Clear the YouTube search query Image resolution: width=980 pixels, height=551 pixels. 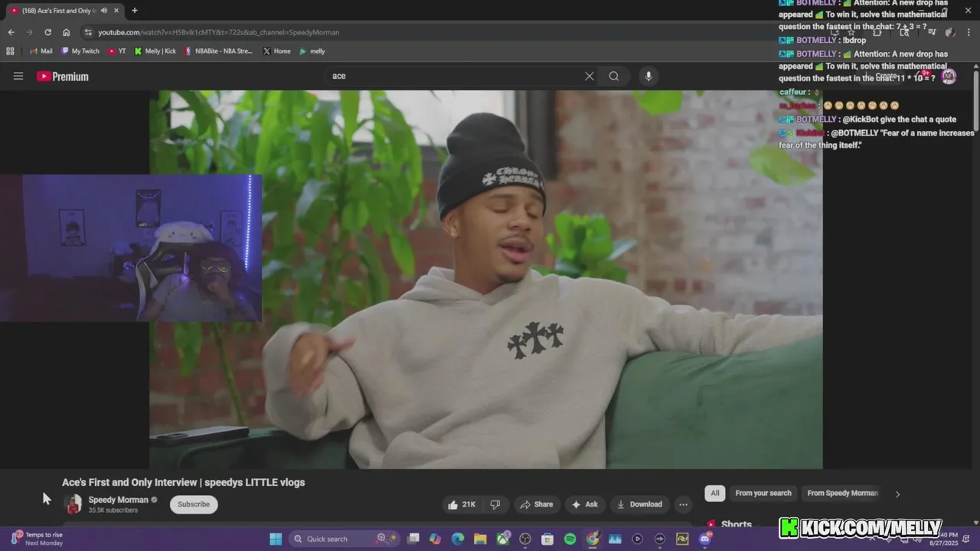[x=590, y=76]
